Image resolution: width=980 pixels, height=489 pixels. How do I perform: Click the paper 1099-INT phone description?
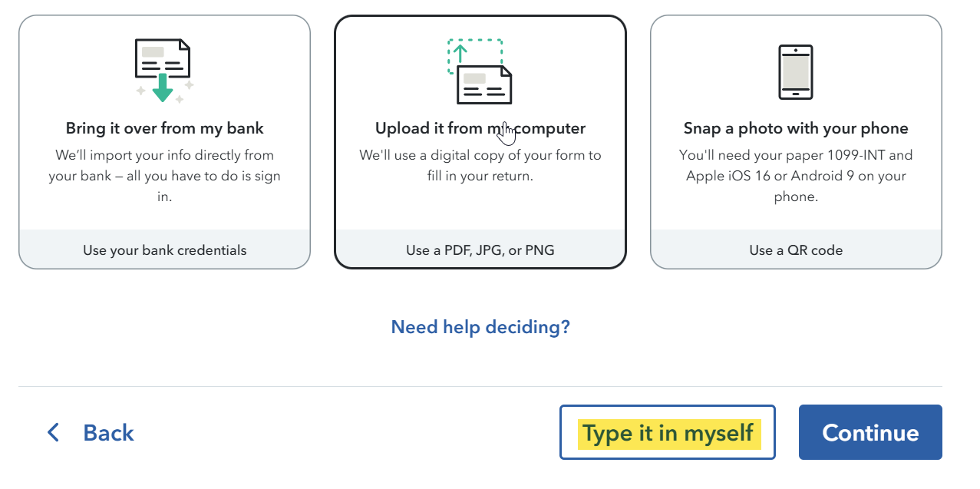(x=796, y=176)
